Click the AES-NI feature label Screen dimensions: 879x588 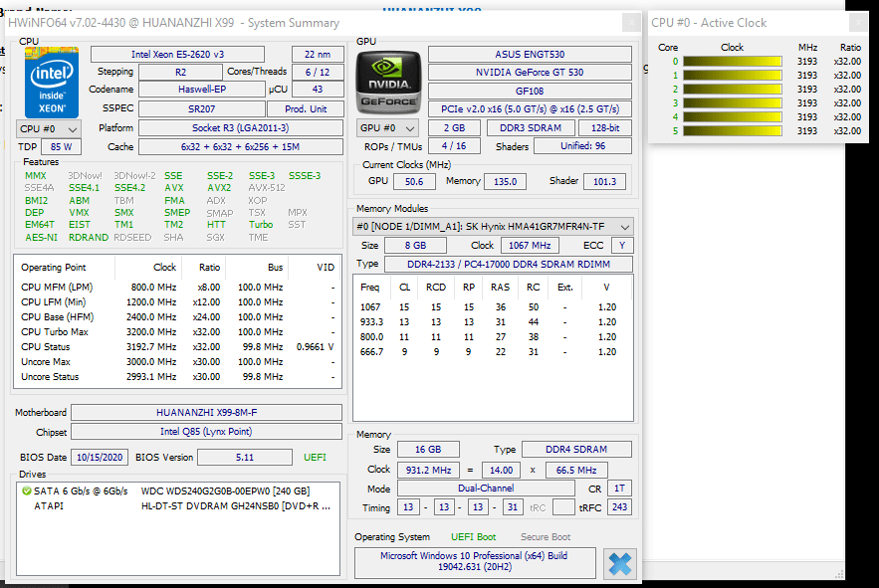tap(41, 238)
